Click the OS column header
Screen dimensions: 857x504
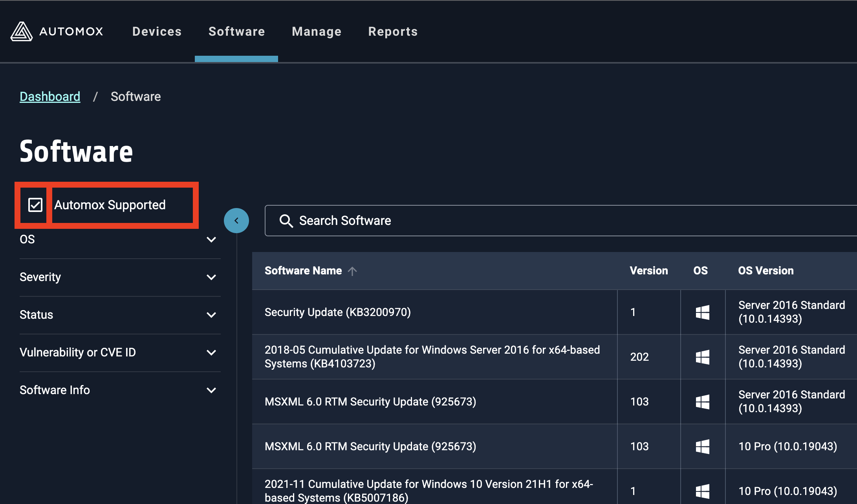[700, 271]
